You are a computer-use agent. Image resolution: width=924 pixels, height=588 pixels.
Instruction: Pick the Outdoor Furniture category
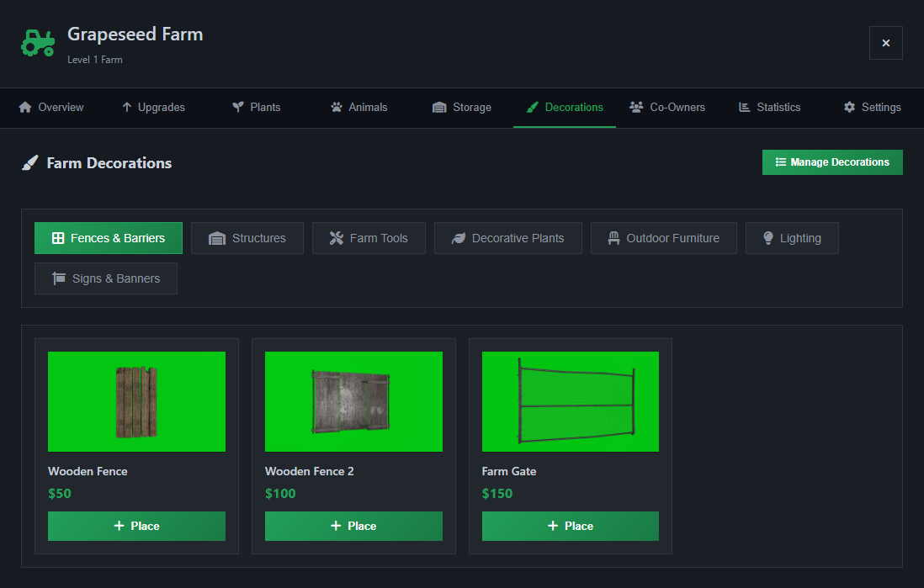663,238
